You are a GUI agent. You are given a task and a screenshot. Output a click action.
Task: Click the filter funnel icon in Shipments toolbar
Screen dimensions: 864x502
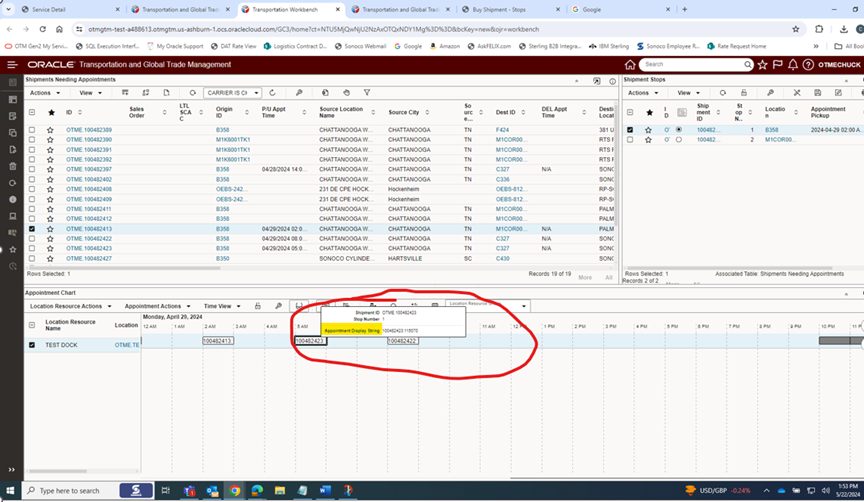pyautogui.click(x=368, y=93)
